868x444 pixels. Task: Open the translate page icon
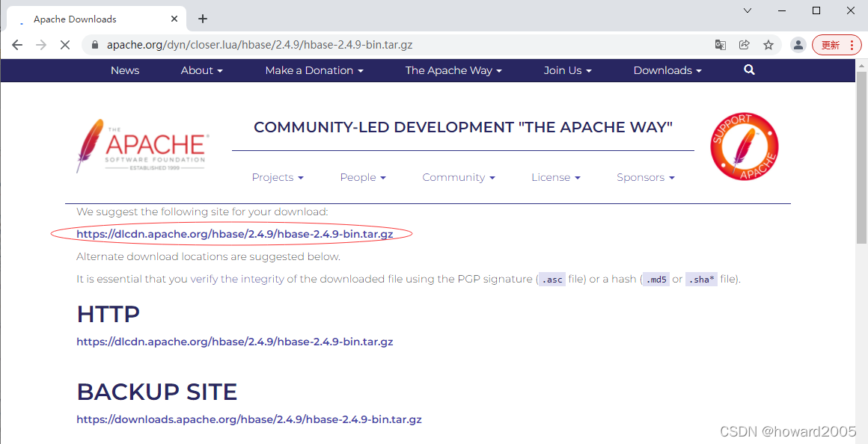pos(720,45)
